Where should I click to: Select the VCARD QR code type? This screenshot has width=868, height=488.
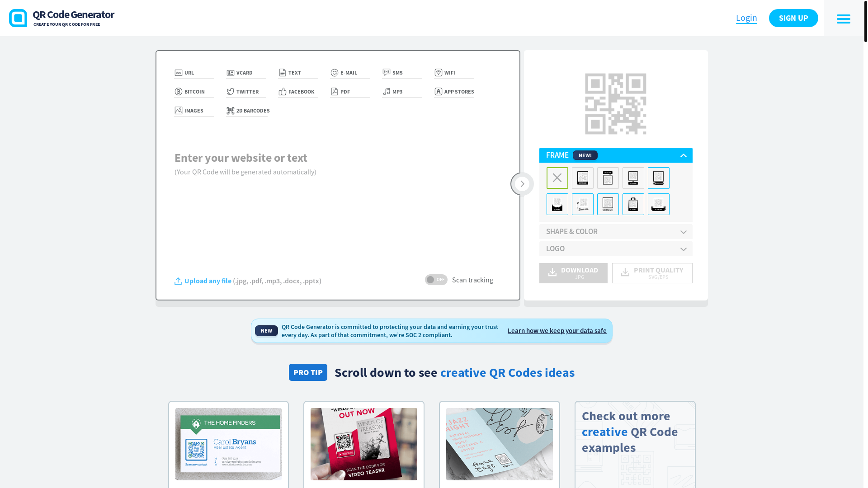246,73
